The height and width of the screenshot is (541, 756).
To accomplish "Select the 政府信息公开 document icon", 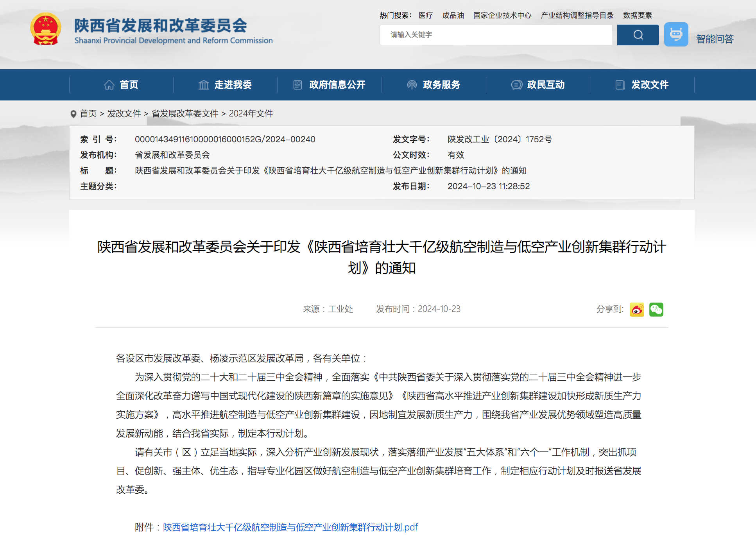I will (297, 84).
